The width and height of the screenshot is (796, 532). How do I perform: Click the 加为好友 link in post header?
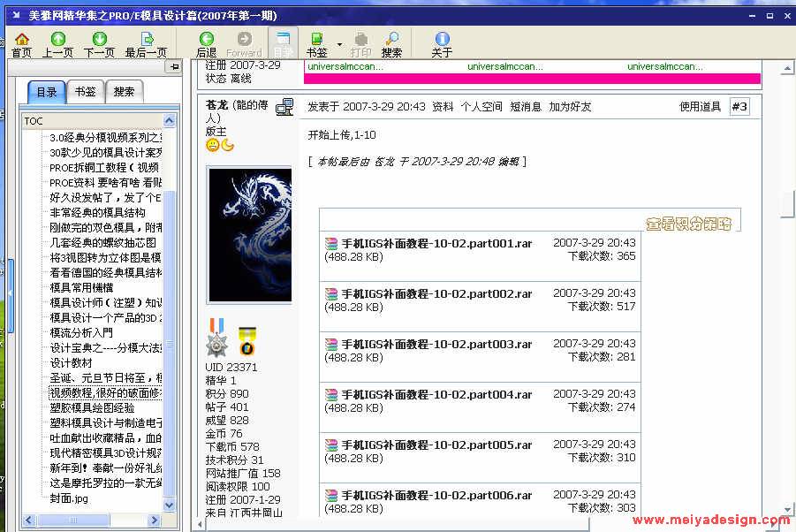[x=570, y=107]
